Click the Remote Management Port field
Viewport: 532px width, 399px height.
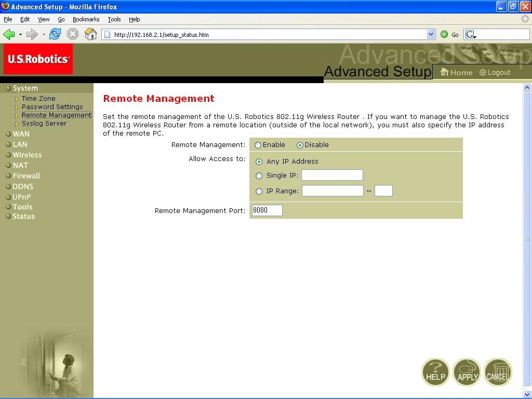click(x=267, y=210)
